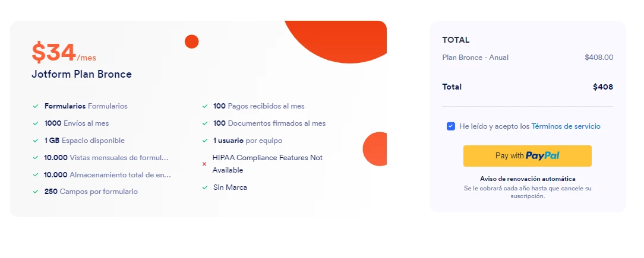Click HIPAA Compliance Features Not Available text
Image resolution: width=644 pixels, height=258 pixels.
[267, 164]
